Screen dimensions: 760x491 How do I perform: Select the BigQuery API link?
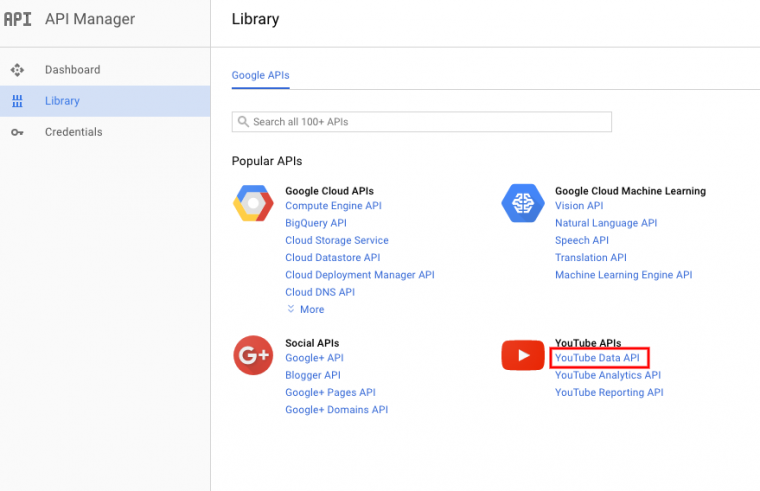point(316,223)
